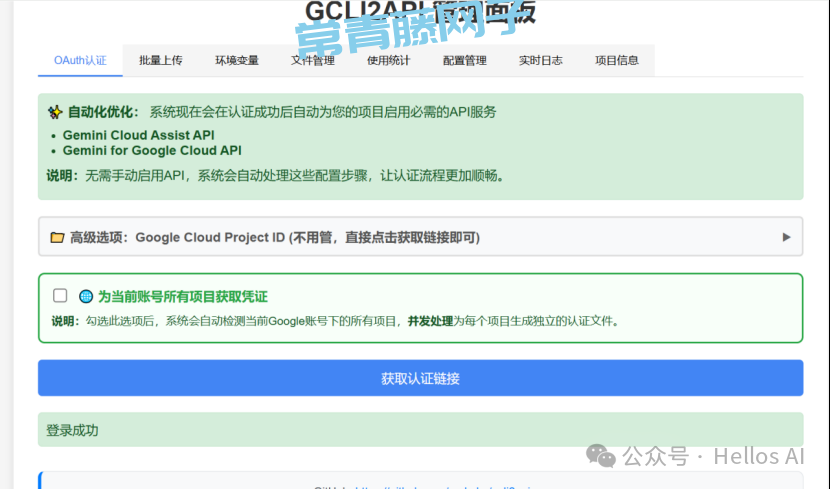Click the 登录成功 status message
Screen dimensions: 830x489
(73, 430)
